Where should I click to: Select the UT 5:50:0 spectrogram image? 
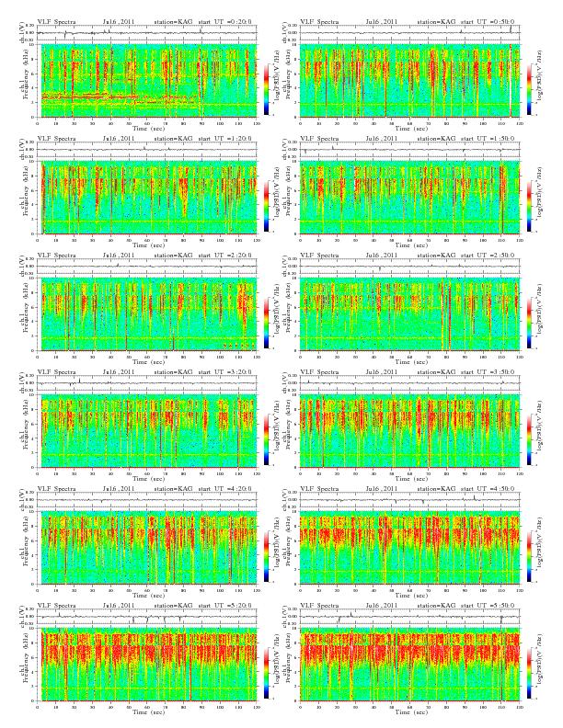click(409, 665)
